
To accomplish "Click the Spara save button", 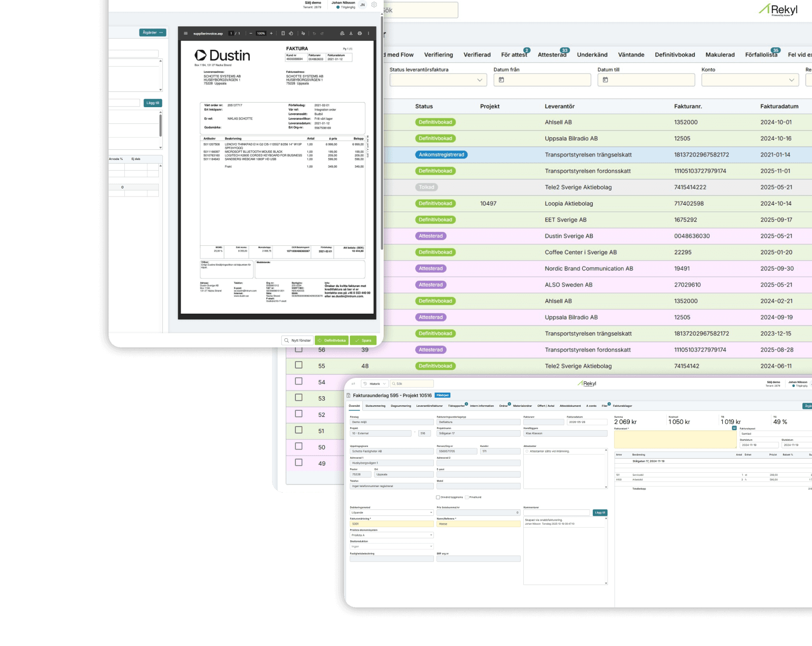I will [363, 341].
